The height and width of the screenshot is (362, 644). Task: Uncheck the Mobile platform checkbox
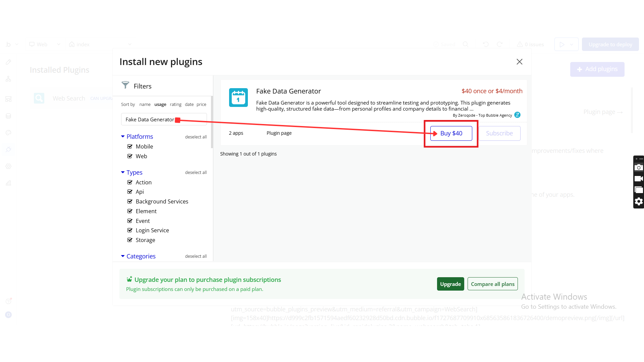pyautogui.click(x=130, y=146)
